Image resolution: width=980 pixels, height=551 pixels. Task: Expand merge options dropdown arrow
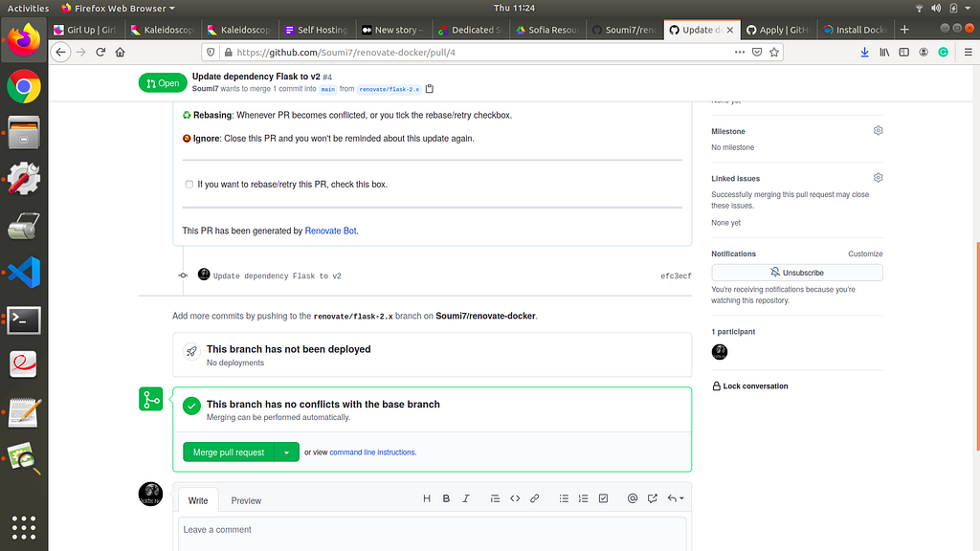click(x=286, y=452)
